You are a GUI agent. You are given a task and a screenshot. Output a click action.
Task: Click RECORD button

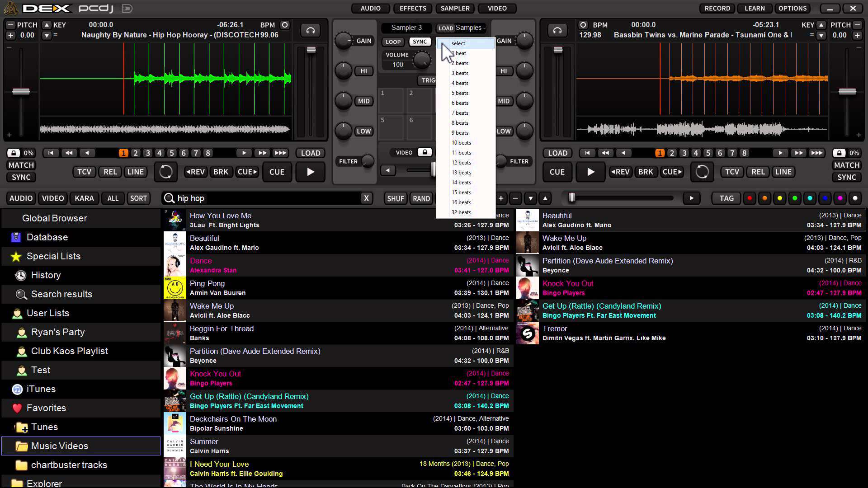click(717, 8)
